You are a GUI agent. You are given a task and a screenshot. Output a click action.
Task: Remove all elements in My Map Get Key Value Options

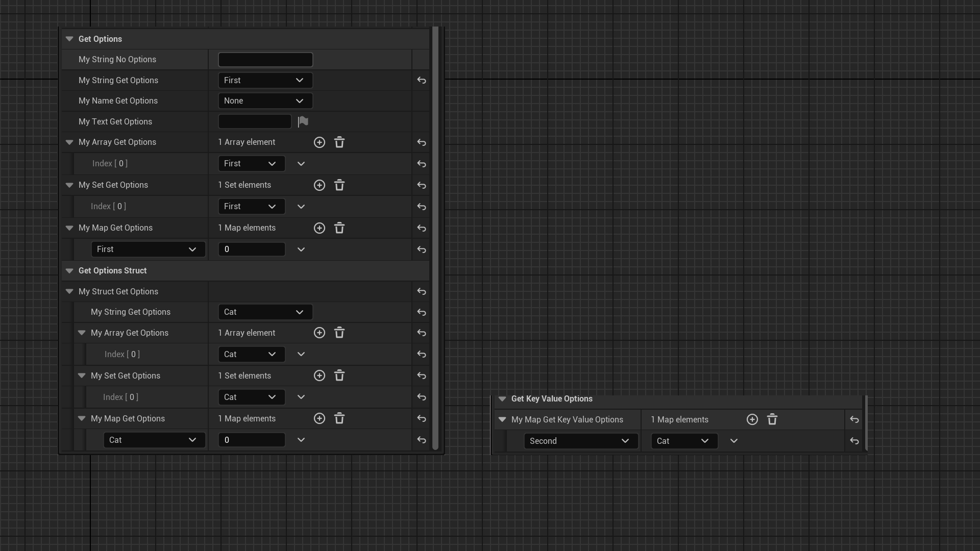pyautogui.click(x=772, y=419)
